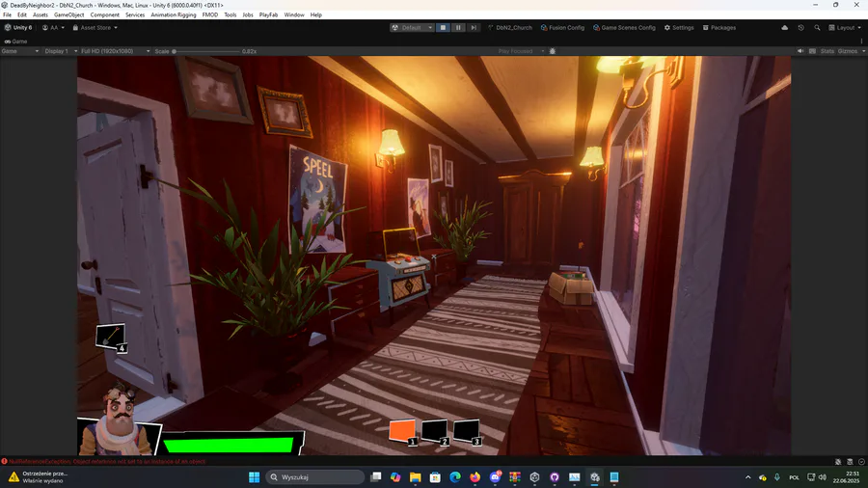The width and height of the screenshot is (868, 488).
Task: Open the Display 1 dropdown
Action: click(61, 51)
